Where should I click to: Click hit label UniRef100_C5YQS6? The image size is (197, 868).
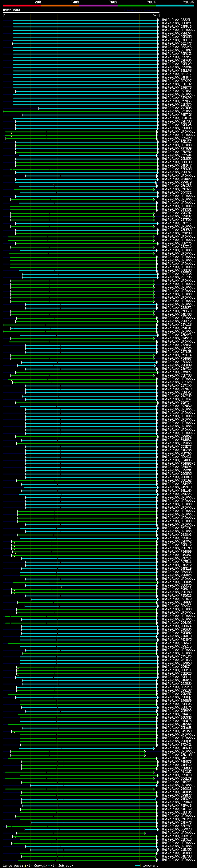[176, 101]
